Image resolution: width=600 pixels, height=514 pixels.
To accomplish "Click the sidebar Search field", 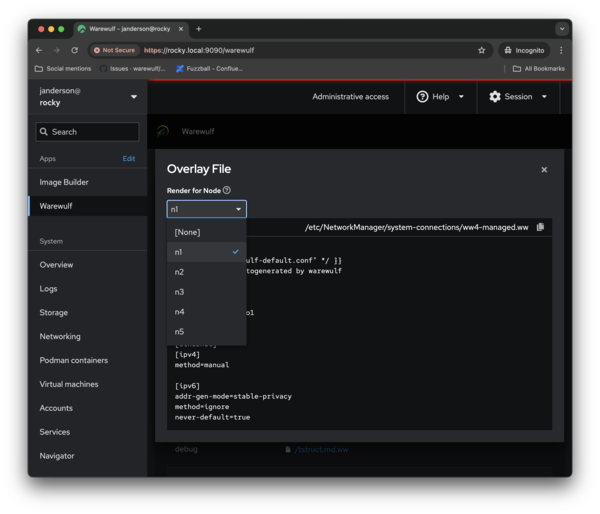I will tap(87, 132).
